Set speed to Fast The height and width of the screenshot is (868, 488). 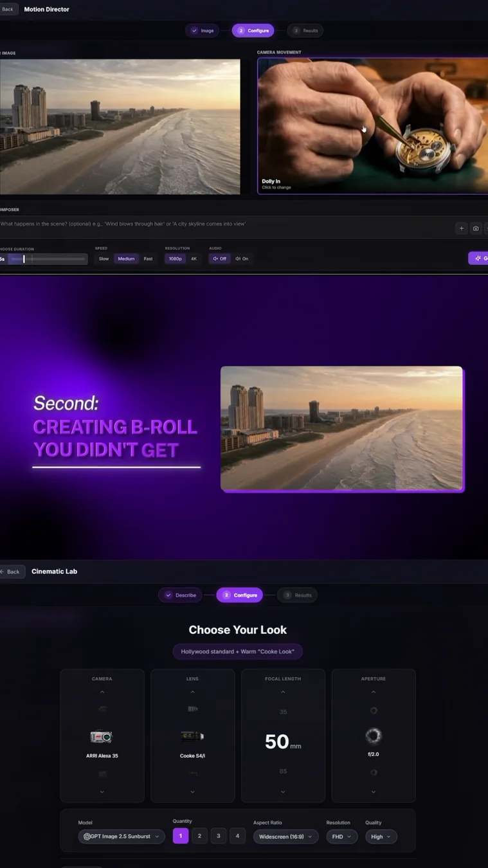coord(148,258)
